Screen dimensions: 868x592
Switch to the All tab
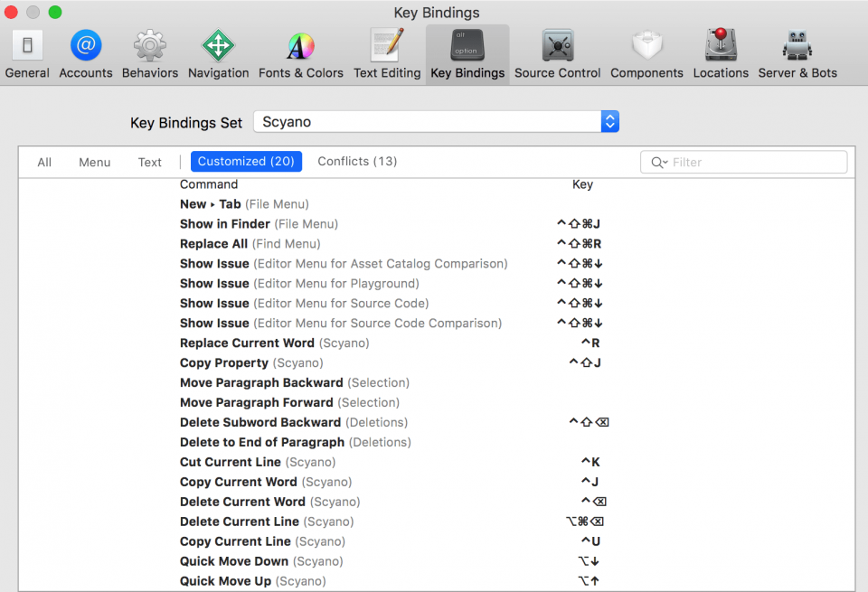coord(43,162)
